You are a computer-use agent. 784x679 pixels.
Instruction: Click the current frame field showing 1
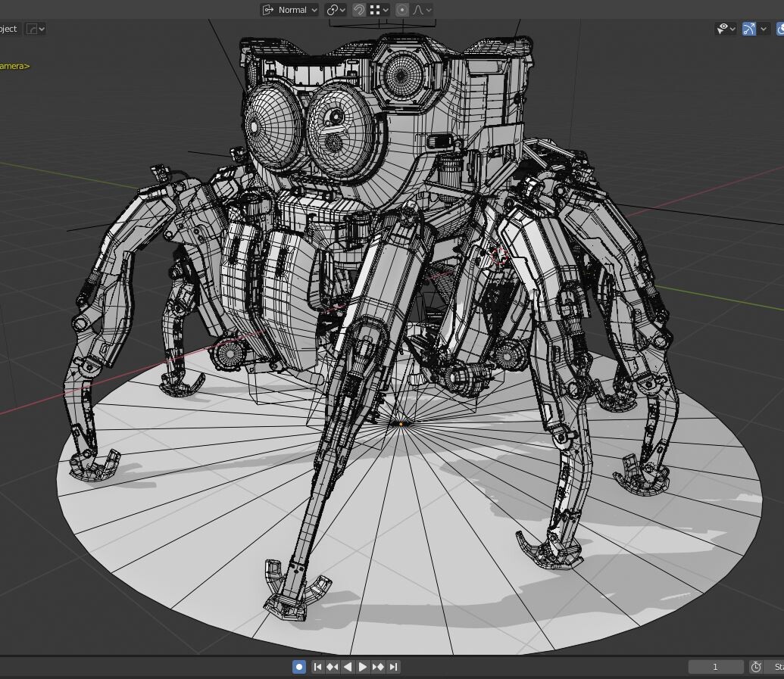716,666
